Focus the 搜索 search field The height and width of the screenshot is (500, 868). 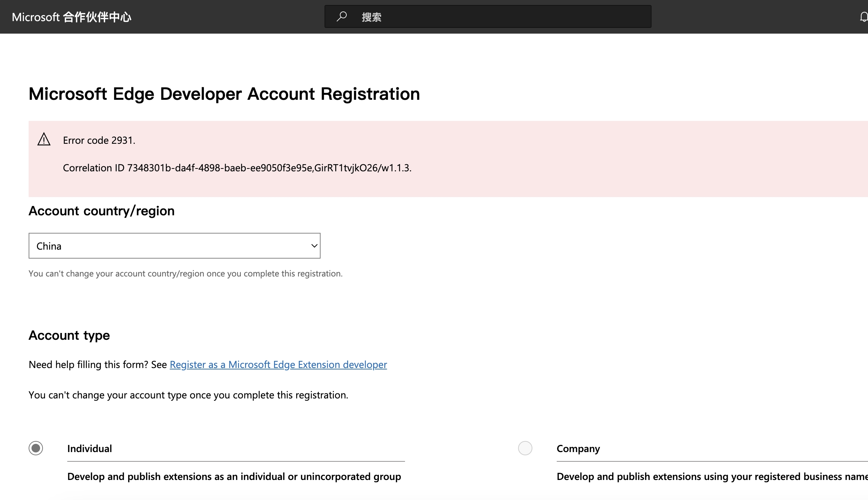click(488, 16)
